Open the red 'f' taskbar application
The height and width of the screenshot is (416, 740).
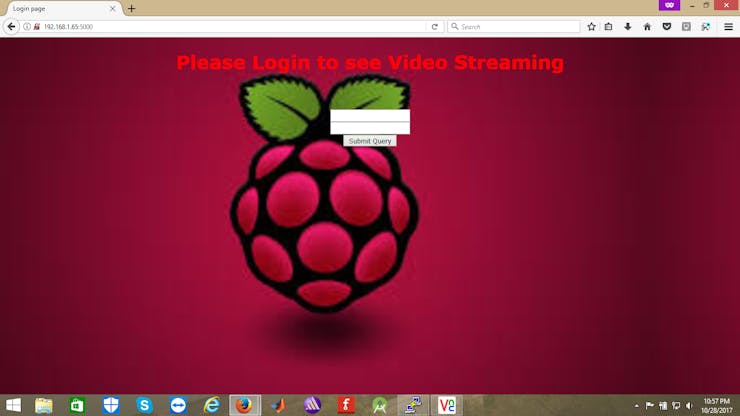click(x=345, y=405)
